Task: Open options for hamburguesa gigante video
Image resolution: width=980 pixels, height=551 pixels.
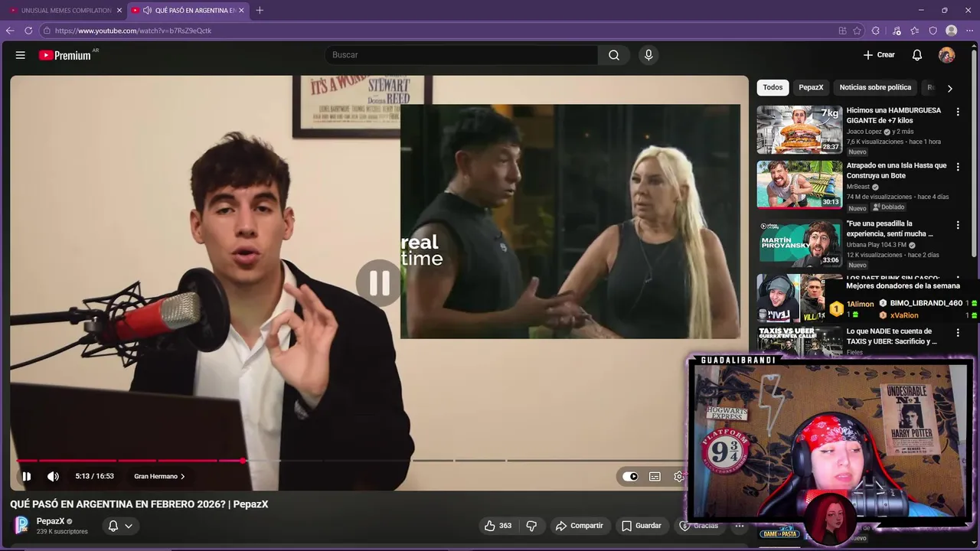Action: tap(957, 112)
